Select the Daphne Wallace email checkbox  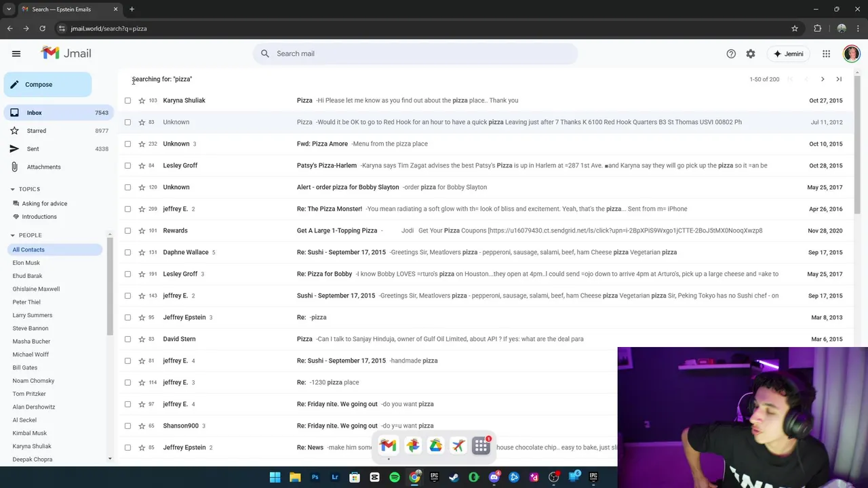point(127,252)
